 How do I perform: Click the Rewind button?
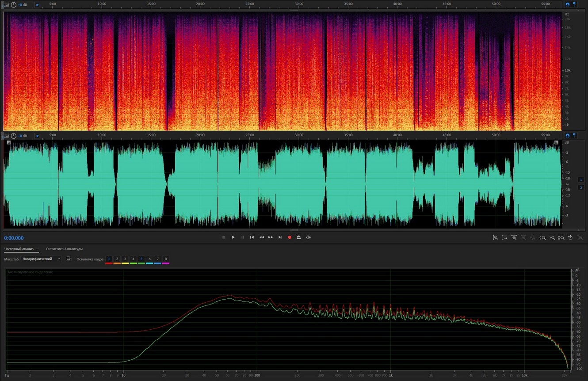pos(261,237)
